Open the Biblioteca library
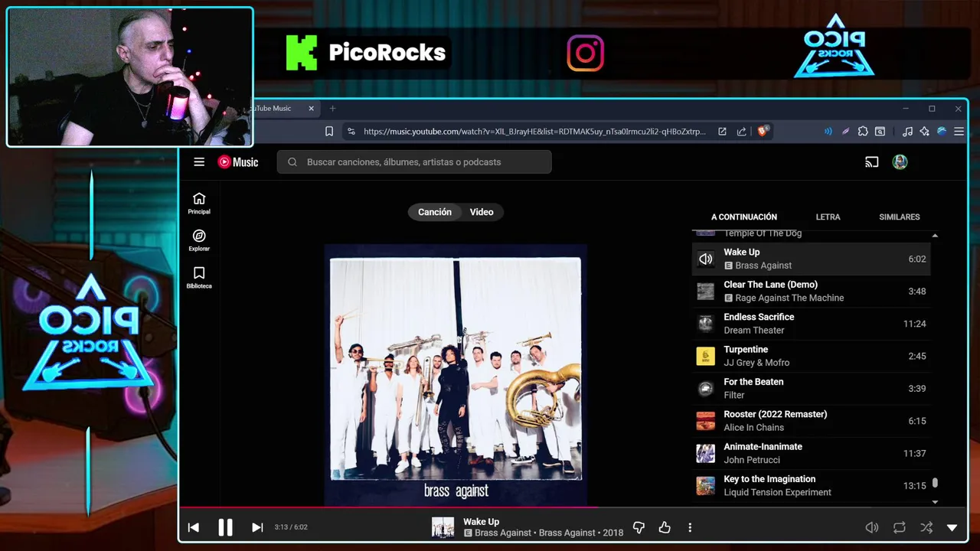 pos(199,278)
